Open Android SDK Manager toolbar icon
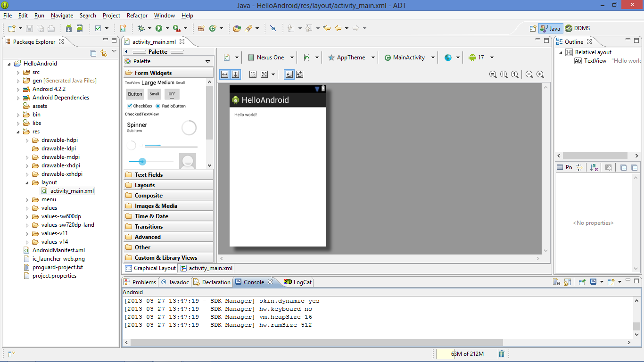 pyautogui.click(x=69, y=28)
